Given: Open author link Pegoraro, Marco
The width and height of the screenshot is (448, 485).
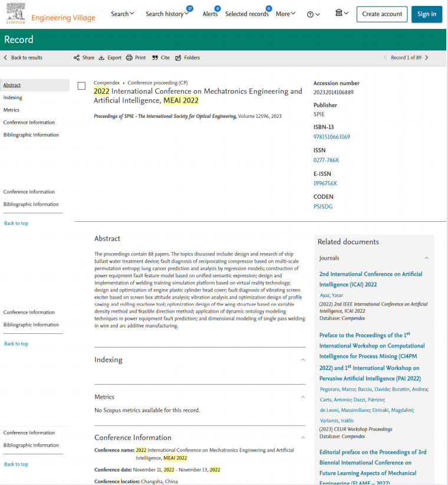Looking at the screenshot, I should click(338, 389).
